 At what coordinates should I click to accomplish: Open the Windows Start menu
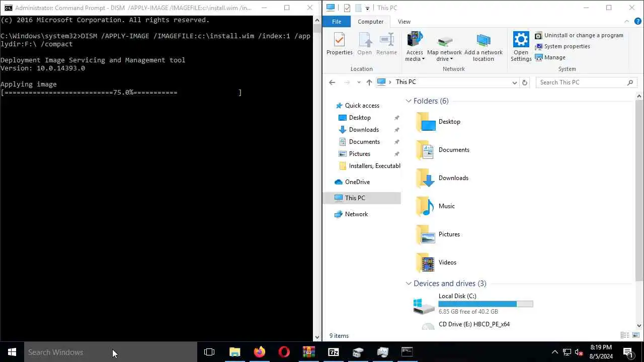pos(12,352)
